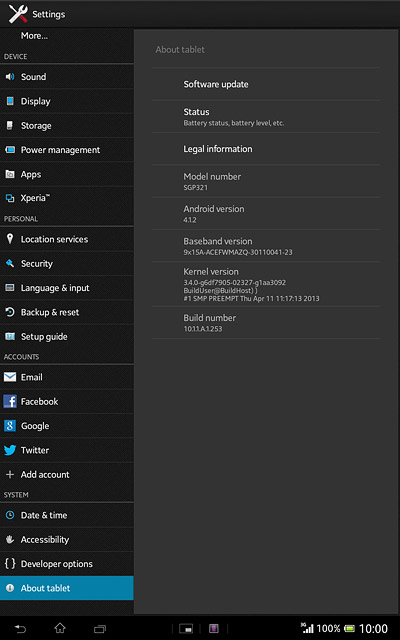Image resolution: width=400 pixels, height=640 pixels.
Task: Open Location services pin icon
Action: (10, 239)
